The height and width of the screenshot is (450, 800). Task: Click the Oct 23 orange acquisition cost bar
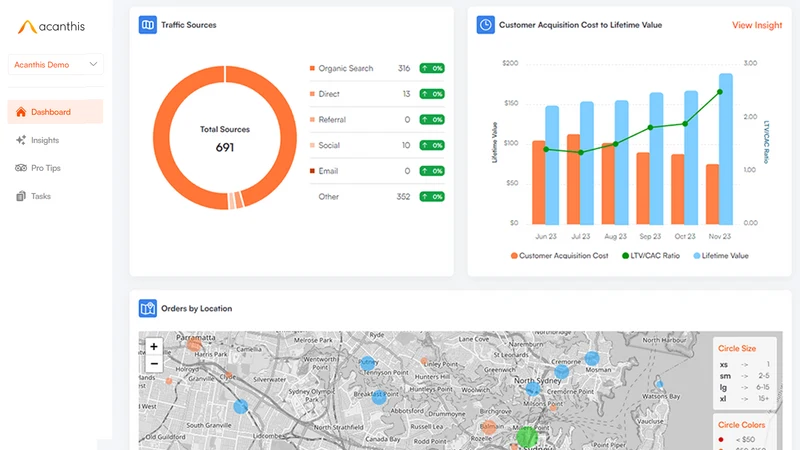tap(678, 189)
